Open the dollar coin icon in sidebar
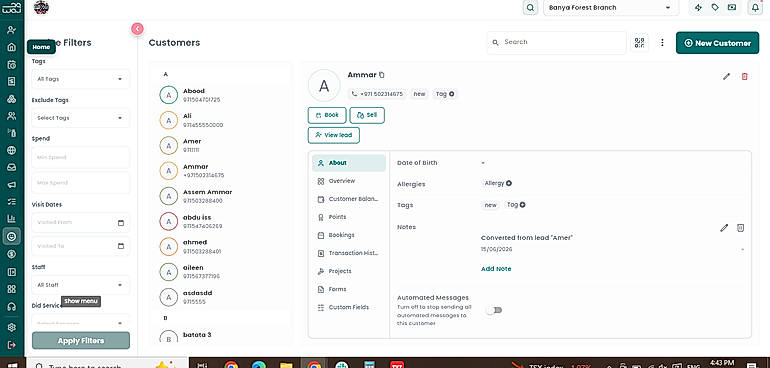Viewport: 770px width, 368px height. [11, 254]
